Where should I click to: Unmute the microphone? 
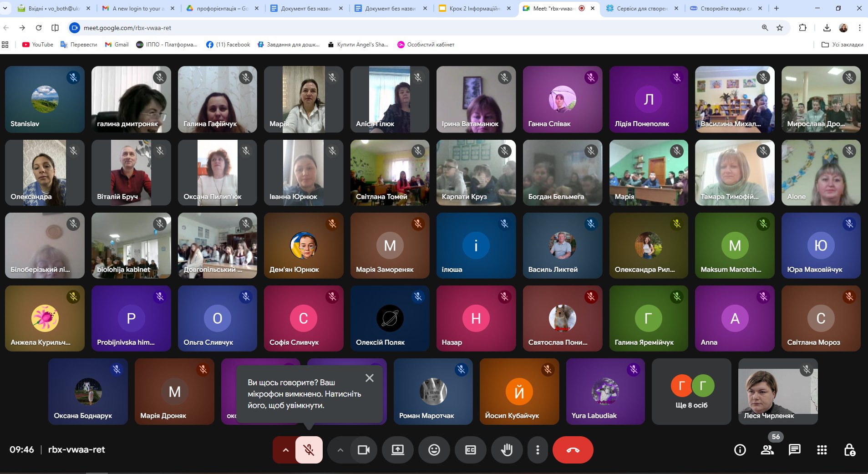click(309, 450)
